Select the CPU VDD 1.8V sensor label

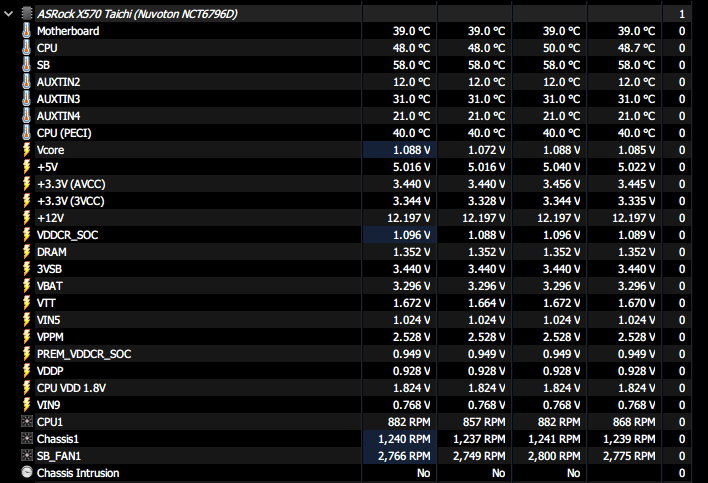click(x=71, y=388)
